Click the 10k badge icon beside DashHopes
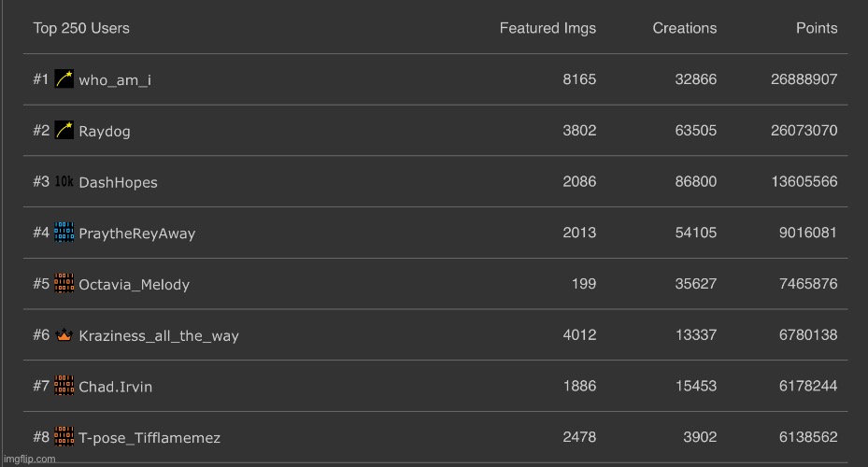The image size is (868, 467). pyautogui.click(x=64, y=181)
